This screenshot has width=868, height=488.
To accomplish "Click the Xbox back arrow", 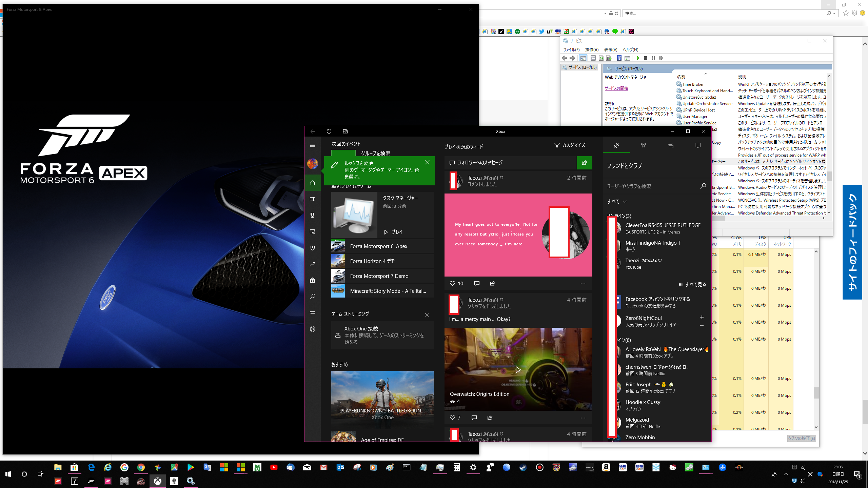I will click(x=313, y=131).
